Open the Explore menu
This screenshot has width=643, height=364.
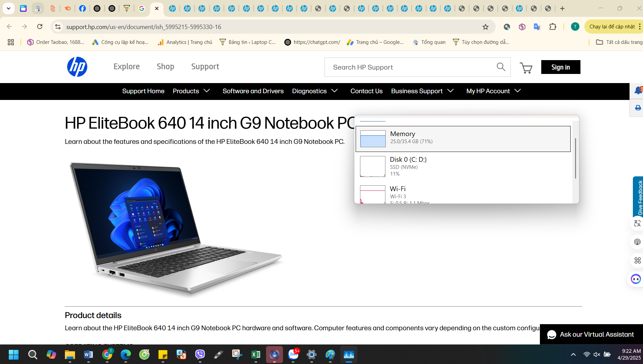[126, 67]
